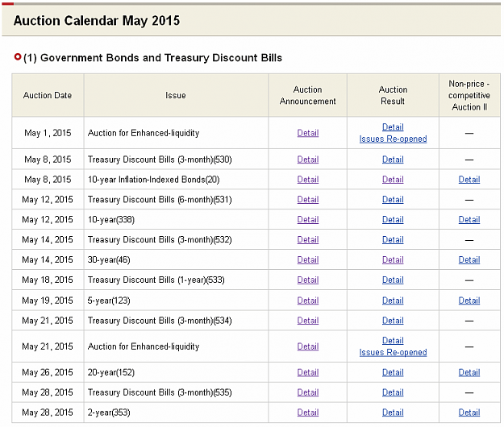Open Announcement Detail for May 21 Enhanced-liquidity auction
The height and width of the screenshot is (427, 504).
[307, 346]
